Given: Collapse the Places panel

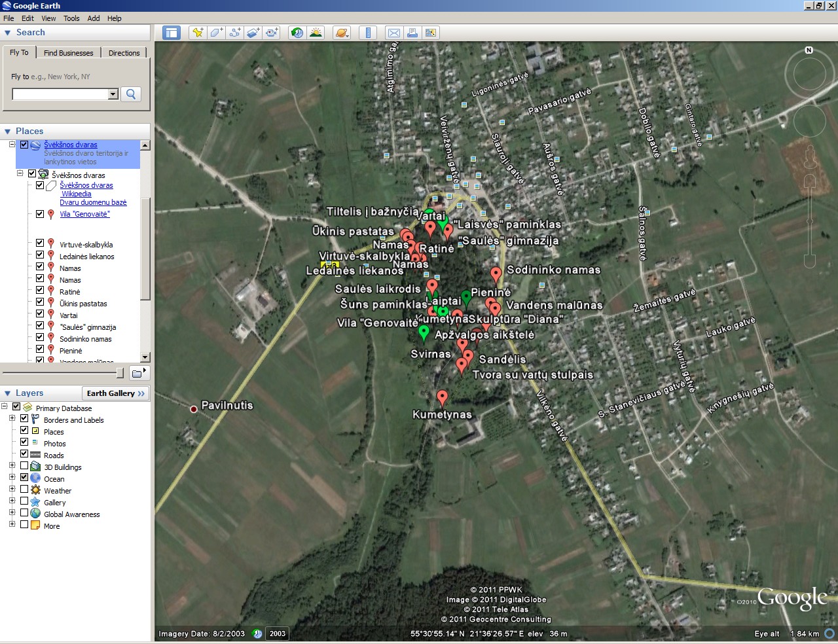Looking at the screenshot, I should coord(8,132).
